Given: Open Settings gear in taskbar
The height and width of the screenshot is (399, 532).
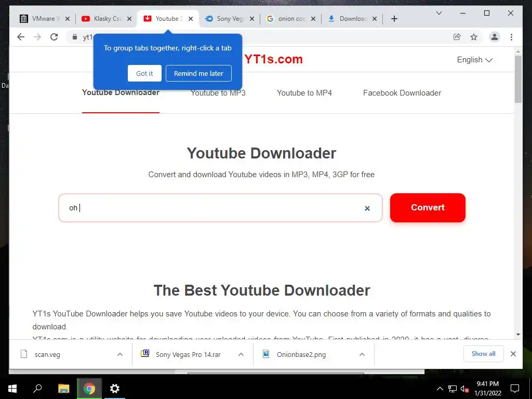Looking at the screenshot, I should click(115, 389).
